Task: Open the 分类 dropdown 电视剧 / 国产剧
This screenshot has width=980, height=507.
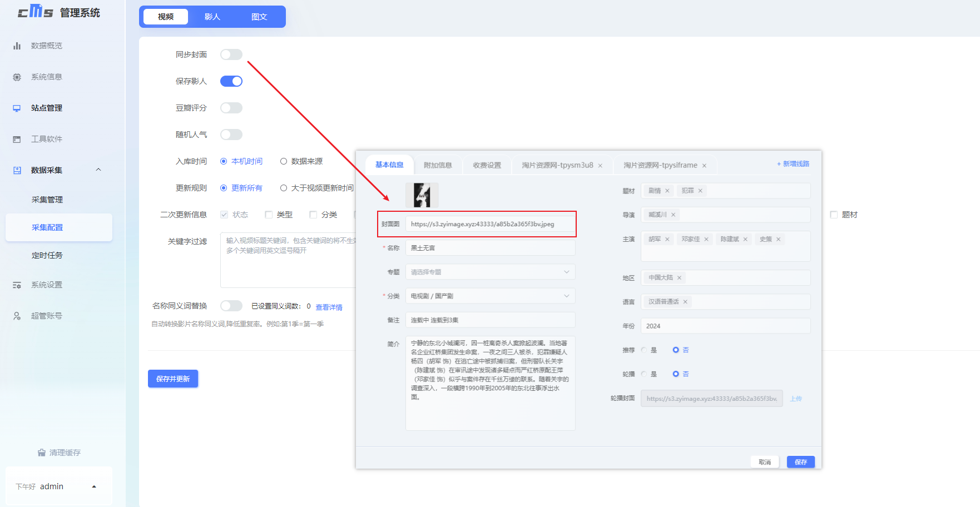Action: click(x=490, y=296)
